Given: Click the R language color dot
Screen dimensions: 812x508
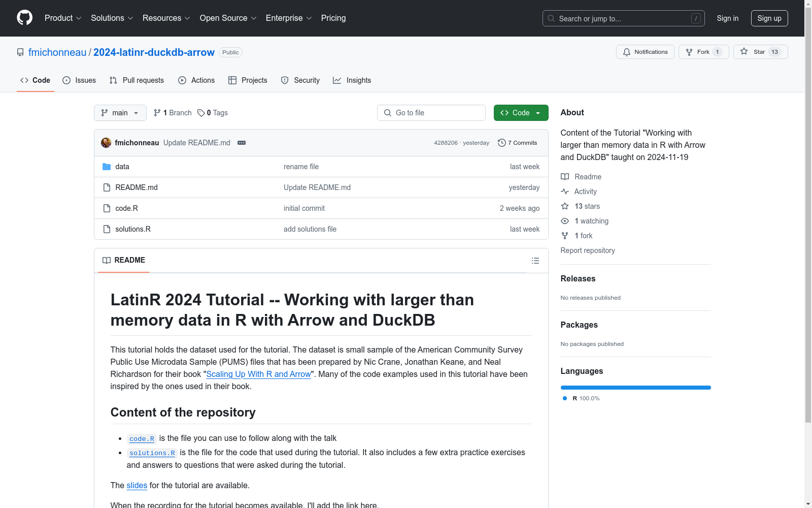Looking at the screenshot, I should tap(565, 398).
